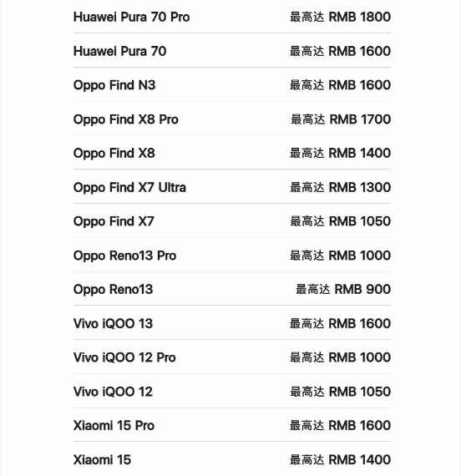Click the RMB 1300 trade-in value

coord(360,187)
